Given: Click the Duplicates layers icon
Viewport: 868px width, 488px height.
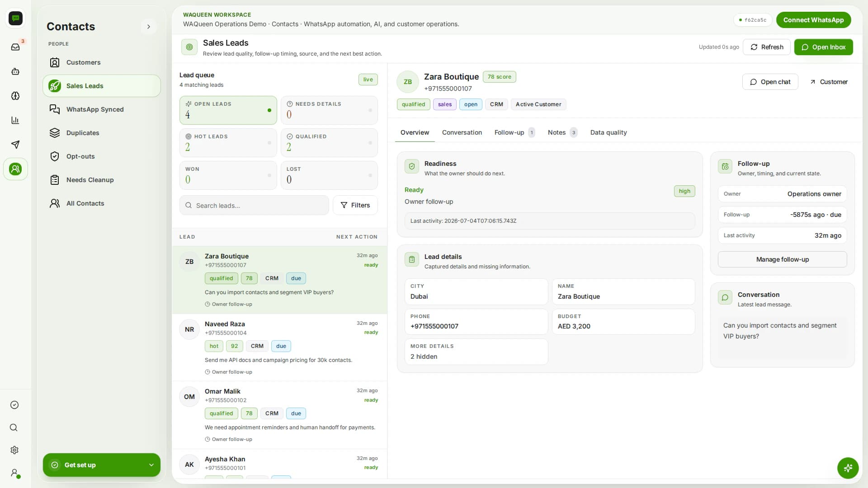Looking at the screenshot, I should tap(55, 133).
